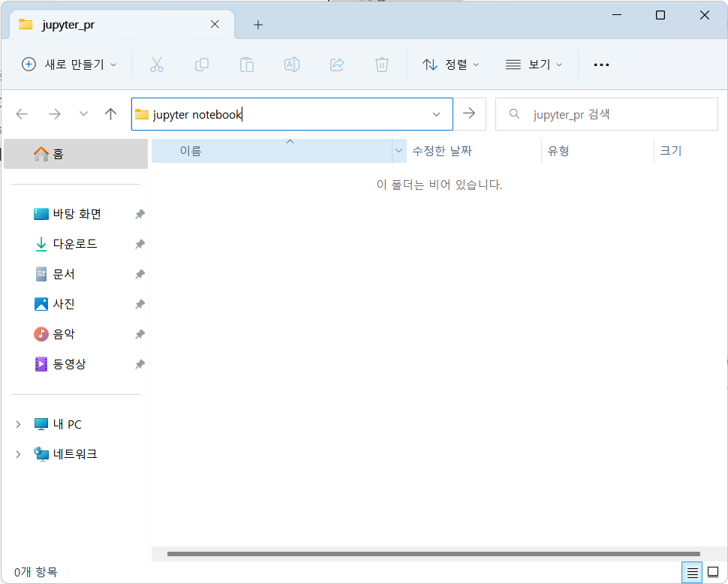Click the Rename icon in toolbar
Screen dimensions: 728x584
tap(291, 65)
